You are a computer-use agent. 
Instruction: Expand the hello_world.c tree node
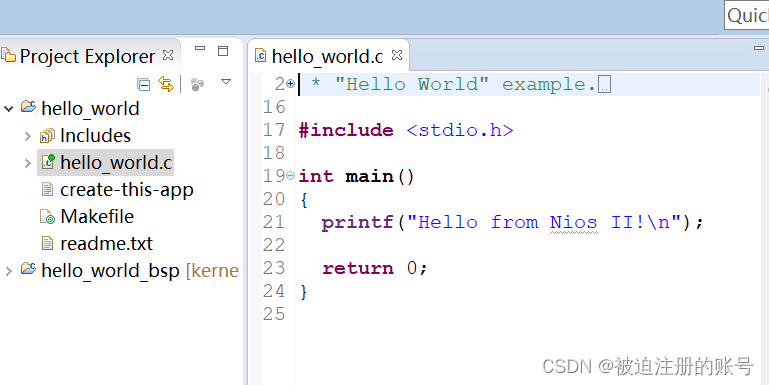[x=27, y=163]
